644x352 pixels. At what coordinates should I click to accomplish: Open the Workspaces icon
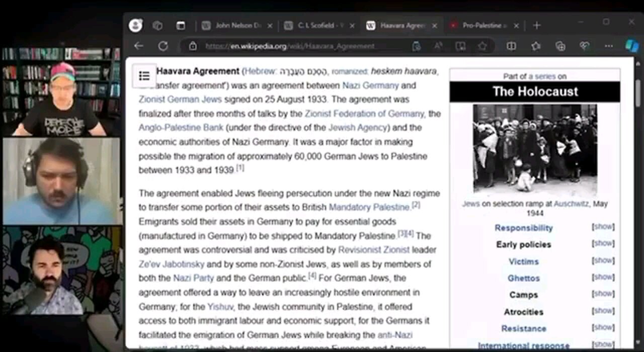point(157,26)
